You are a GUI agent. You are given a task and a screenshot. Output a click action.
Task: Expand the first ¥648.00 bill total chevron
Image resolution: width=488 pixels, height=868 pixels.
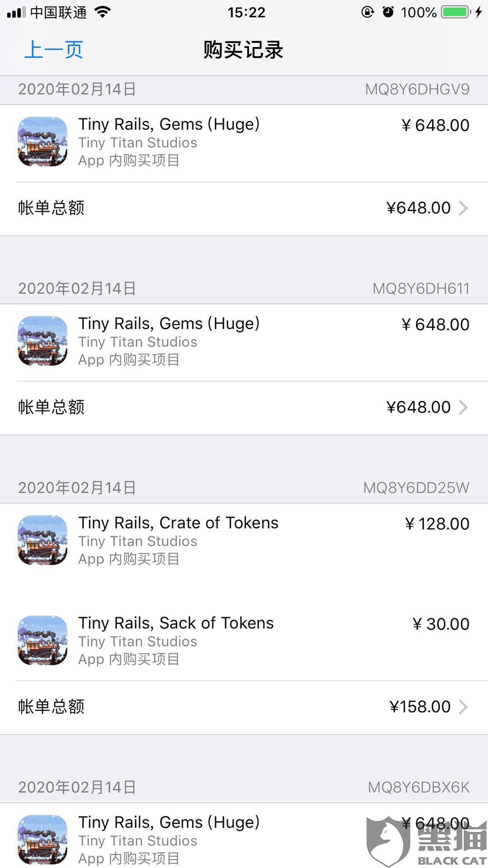point(463,208)
